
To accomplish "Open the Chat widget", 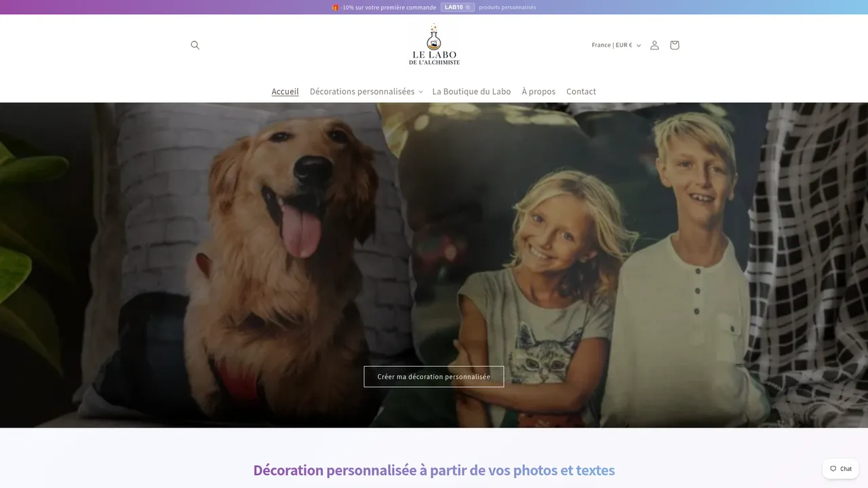I will (841, 468).
